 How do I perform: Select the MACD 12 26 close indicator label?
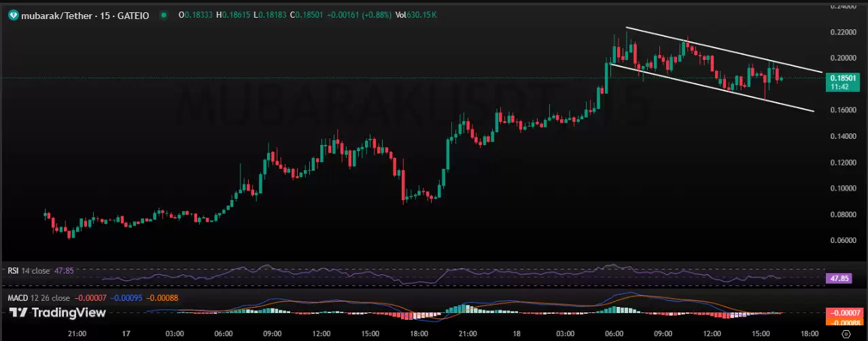39,298
